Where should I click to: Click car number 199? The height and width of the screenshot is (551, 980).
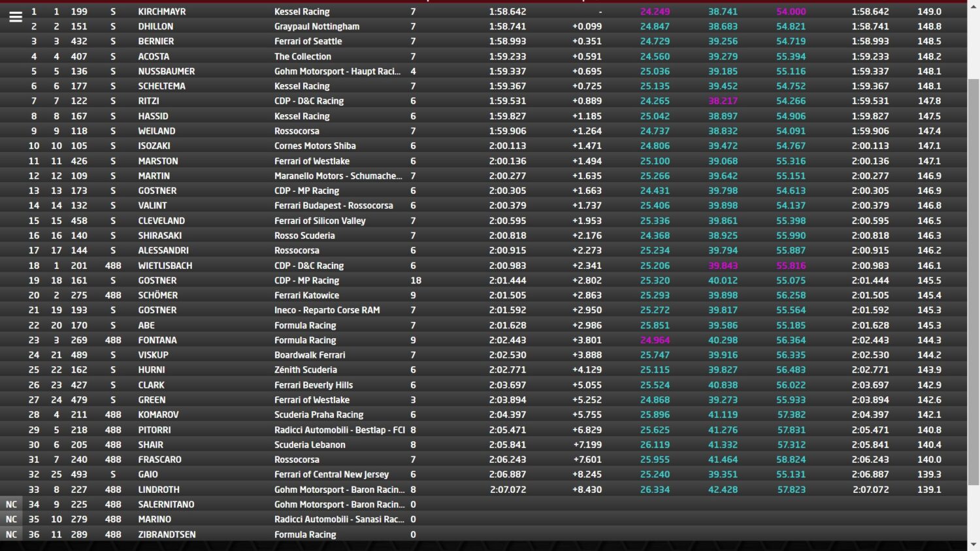pos(79,12)
